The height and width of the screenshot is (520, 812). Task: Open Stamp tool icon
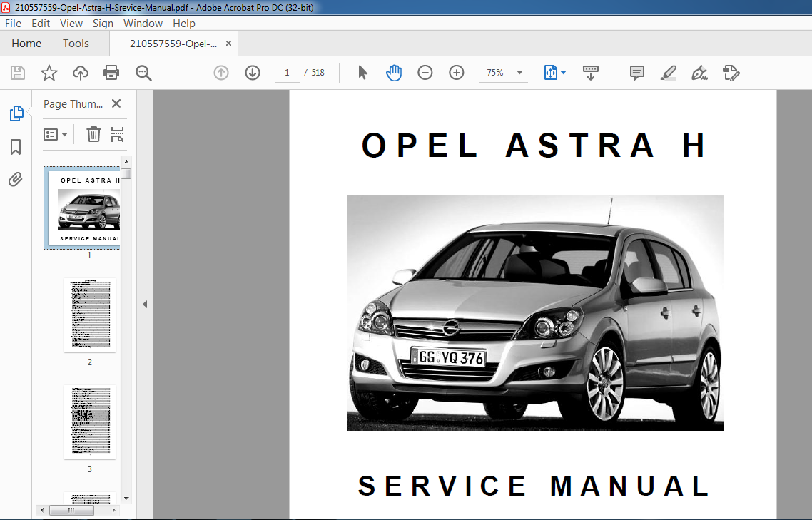coord(731,73)
